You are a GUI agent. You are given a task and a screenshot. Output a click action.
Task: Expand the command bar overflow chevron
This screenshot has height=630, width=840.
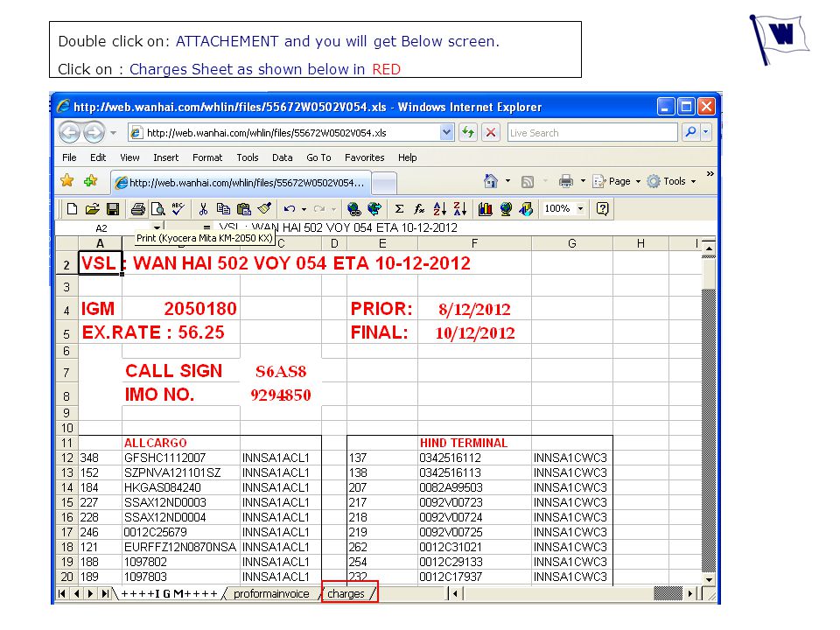pyautogui.click(x=710, y=174)
